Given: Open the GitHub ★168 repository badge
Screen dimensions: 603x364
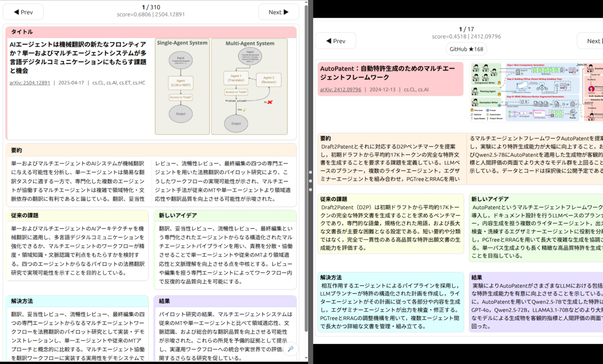Looking at the screenshot, I should 466,49.
